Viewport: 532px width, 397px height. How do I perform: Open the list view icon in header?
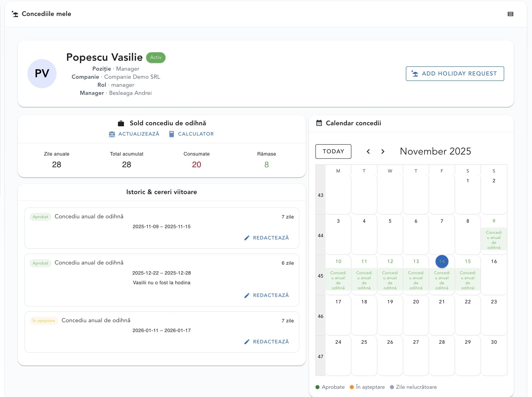tap(510, 14)
